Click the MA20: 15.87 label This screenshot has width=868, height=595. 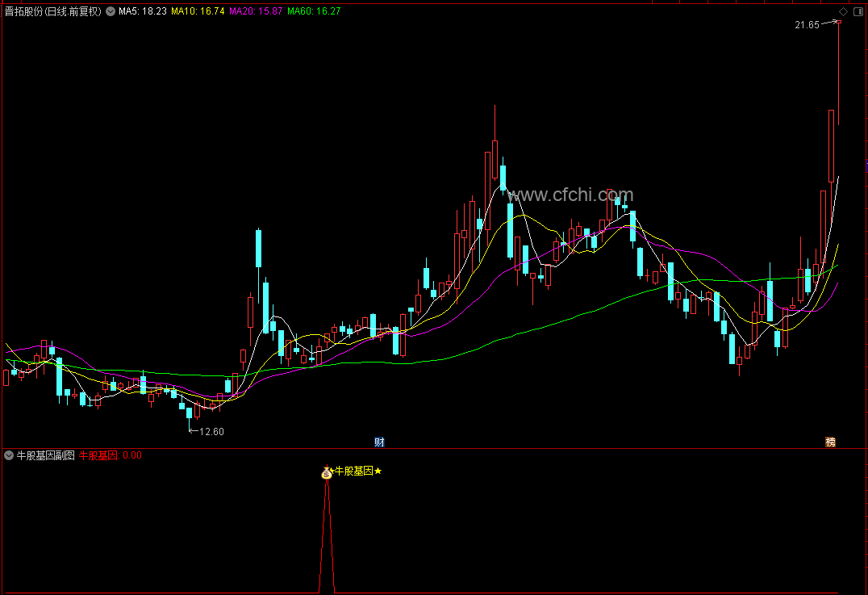click(x=256, y=11)
